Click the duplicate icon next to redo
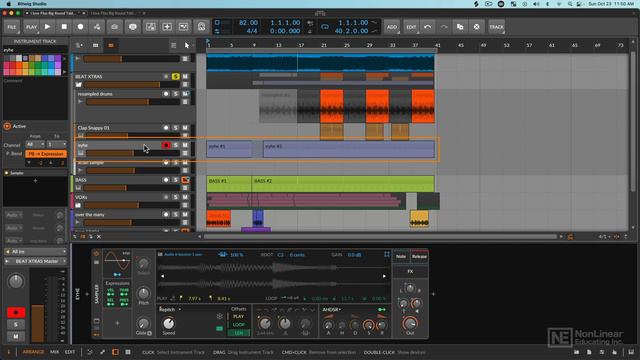Screen dimensions: 640x360 point(460,27)
